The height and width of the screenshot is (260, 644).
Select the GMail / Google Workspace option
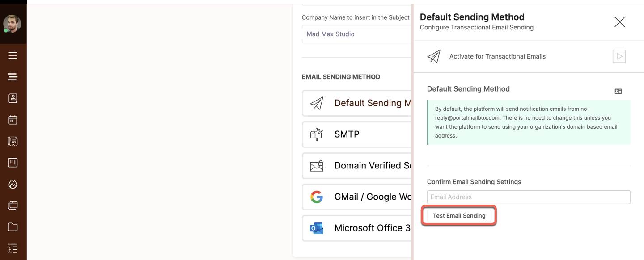coord(357,197)
